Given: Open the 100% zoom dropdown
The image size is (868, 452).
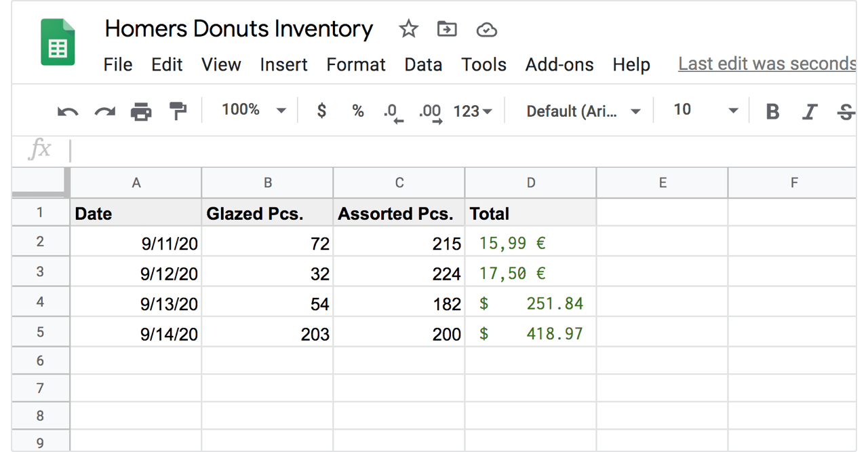Looking at the screenshot, I should (254, 110).
